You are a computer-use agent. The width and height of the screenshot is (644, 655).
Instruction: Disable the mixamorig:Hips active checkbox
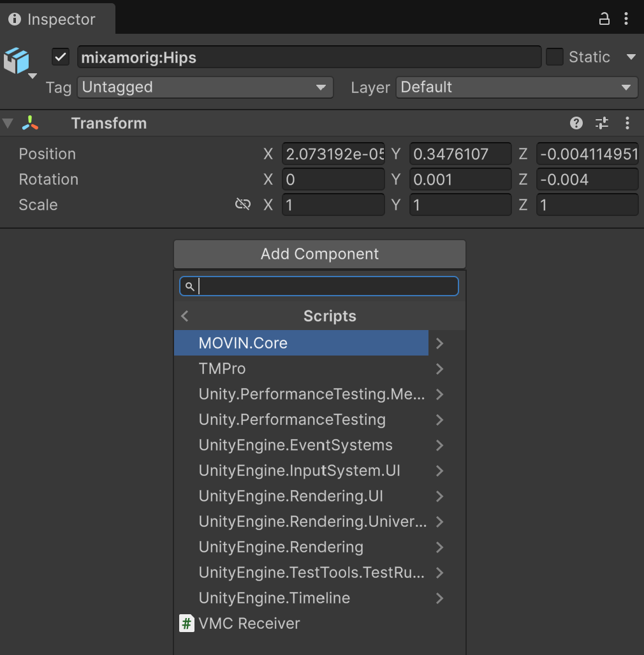click(x=61, y=57)
